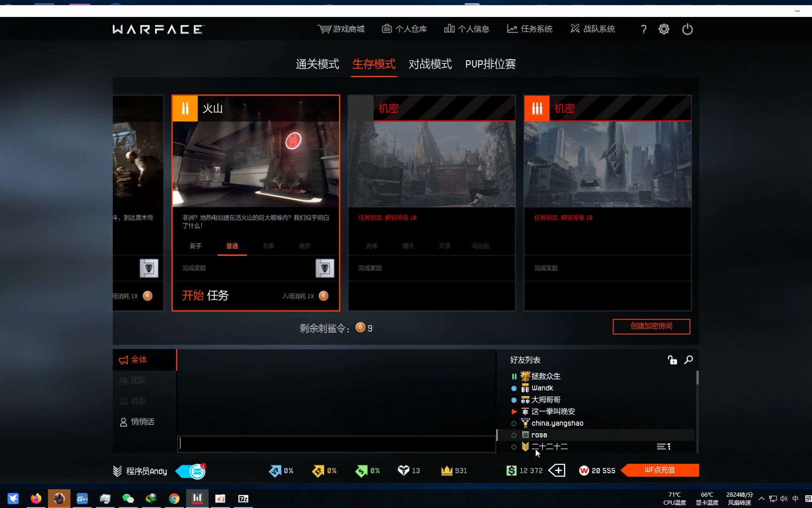Viewport: 812px width, 508px height.
Task: Click the friends list scrollbar
Action: (697, 378)
